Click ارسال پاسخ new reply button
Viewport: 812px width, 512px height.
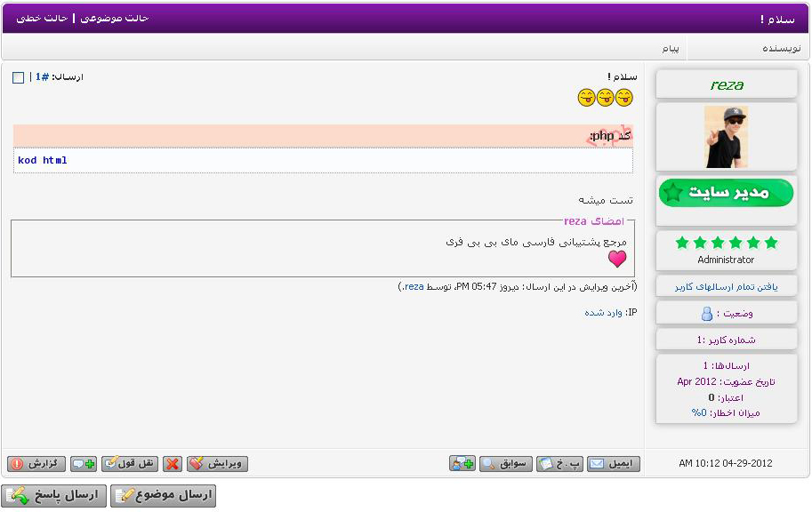coord(54,495)
